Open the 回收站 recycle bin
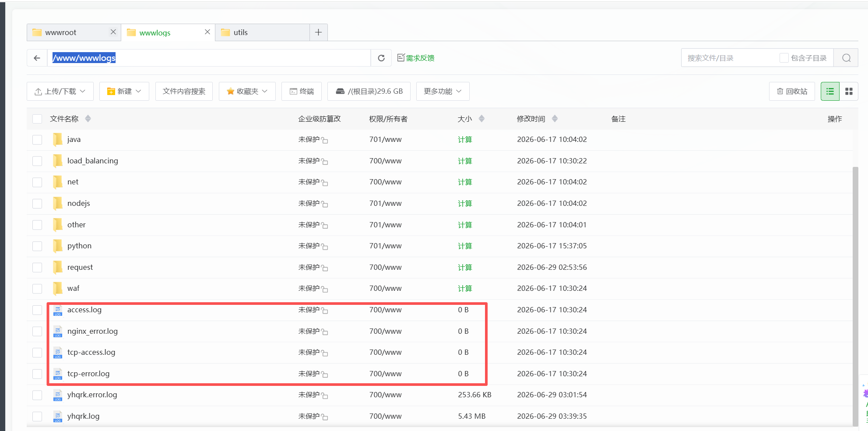This screenshot has width=868, height=431. [x=792, y=91]
